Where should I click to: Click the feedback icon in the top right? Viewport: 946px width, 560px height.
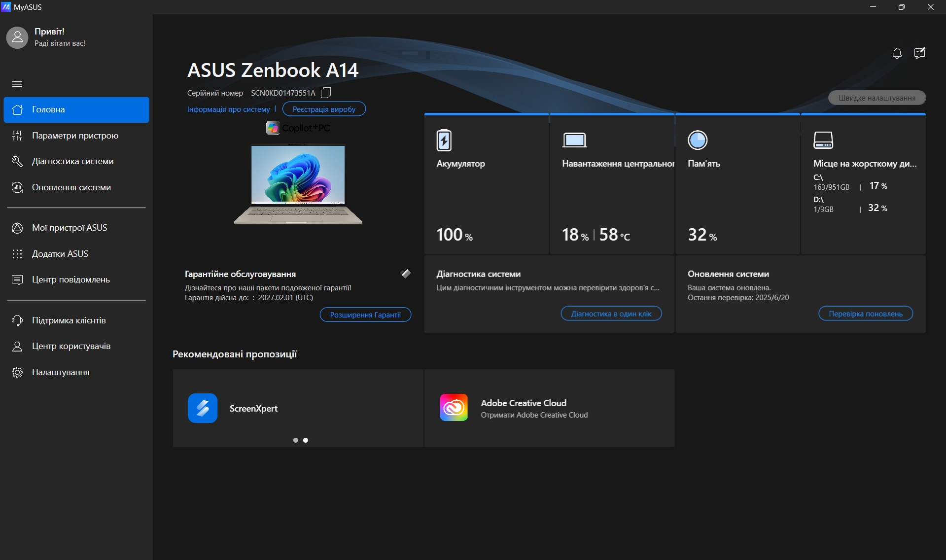pyautogui.click(x=919, y=53)
